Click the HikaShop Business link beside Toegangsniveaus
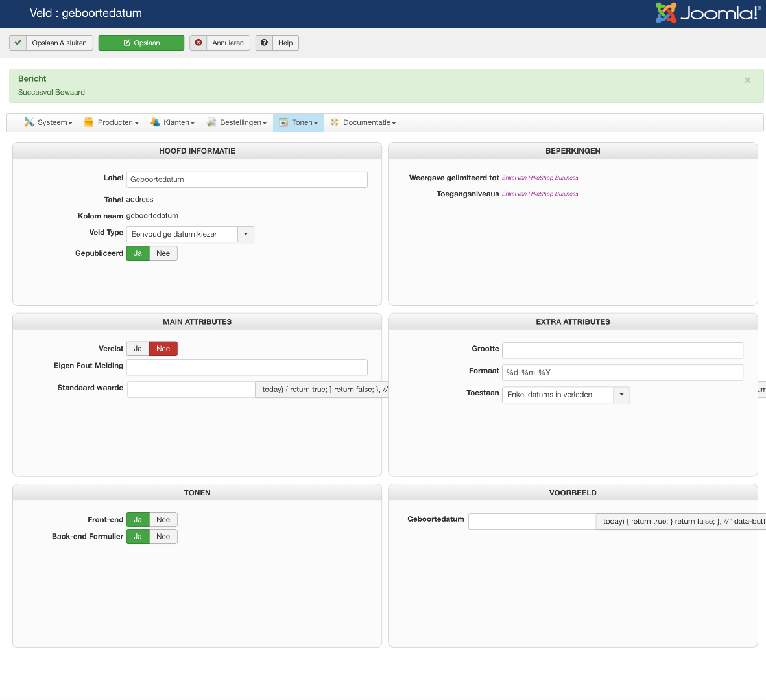Image resolution: width=766 pixels, height=700 pixels. coord(540,194)
